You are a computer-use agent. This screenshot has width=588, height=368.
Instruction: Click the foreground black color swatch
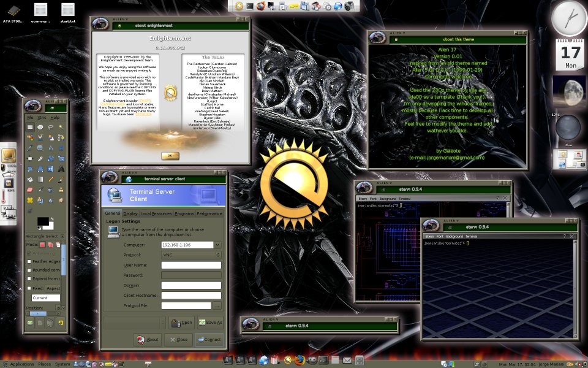[42, 221]
